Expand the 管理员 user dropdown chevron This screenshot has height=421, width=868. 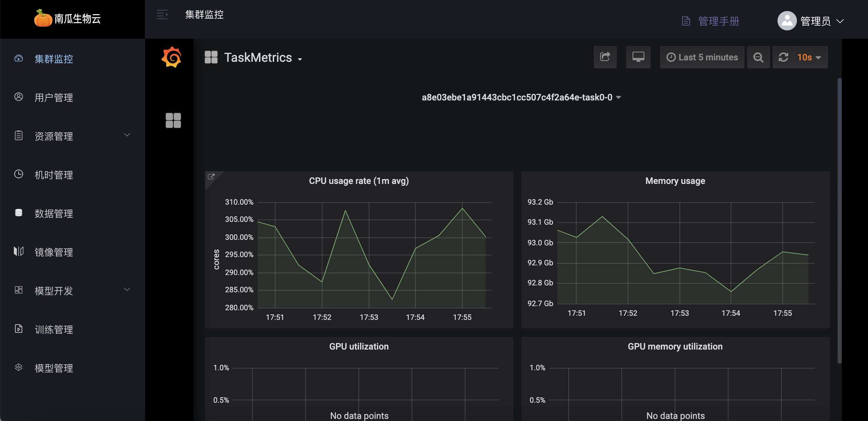tap(840, 21)
